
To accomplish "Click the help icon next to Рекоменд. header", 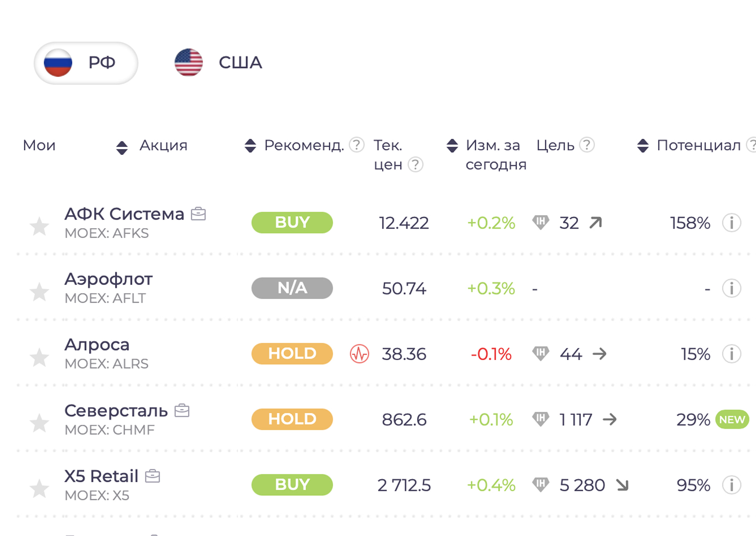I will coord(356,145).
